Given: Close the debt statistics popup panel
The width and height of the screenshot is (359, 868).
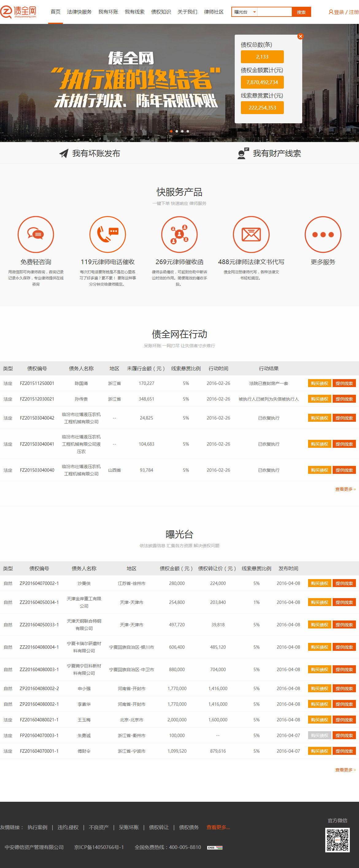Looking at the screenshot, I should tap(300, 36).
